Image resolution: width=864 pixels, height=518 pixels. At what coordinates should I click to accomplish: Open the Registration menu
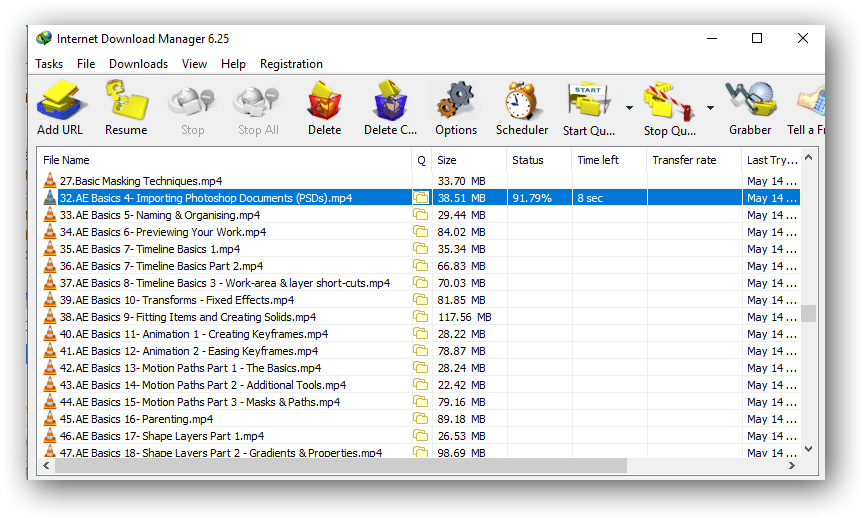pyautogui.click(x=291, y=64)
